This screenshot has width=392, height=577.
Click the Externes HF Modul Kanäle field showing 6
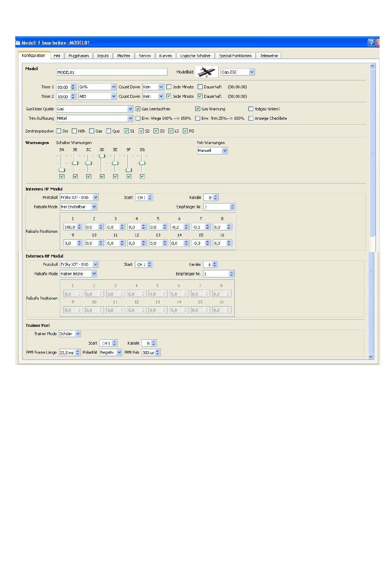pos(210,265)
